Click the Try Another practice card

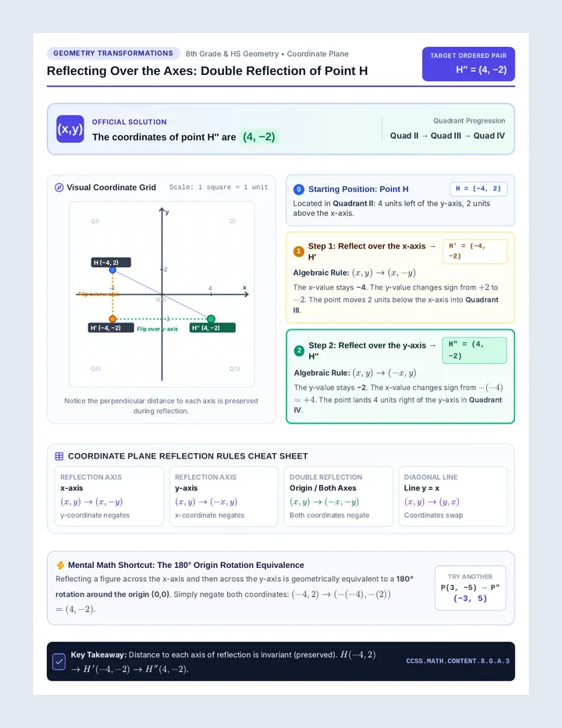coord(470,587)
